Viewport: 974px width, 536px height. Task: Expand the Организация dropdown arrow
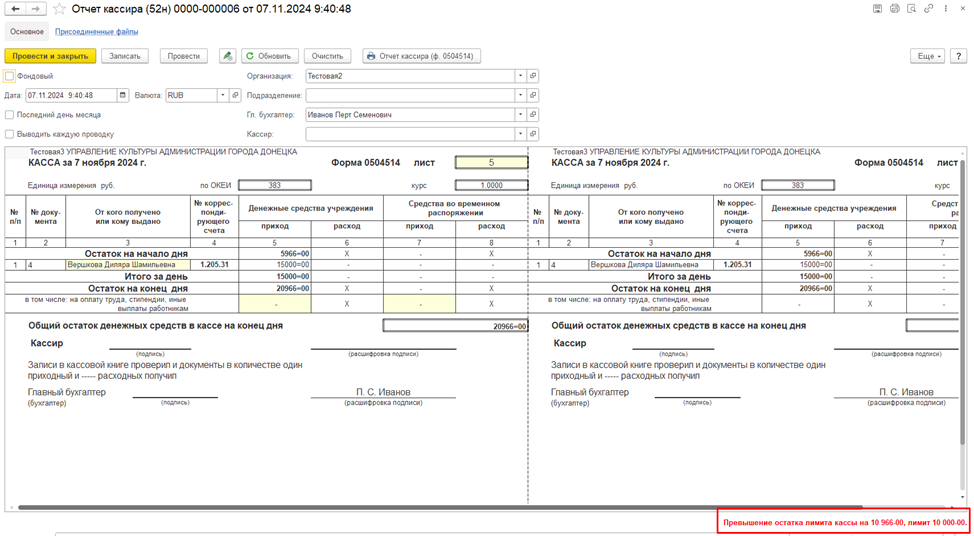(521, 76)
